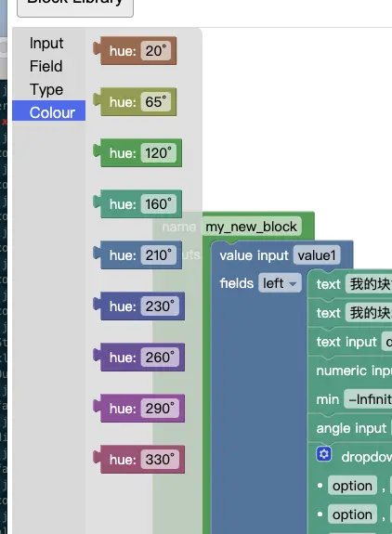Open the fields alignment 'left' dropdown
This screenshot has height=534, width=392.
[x=280, y=283]
